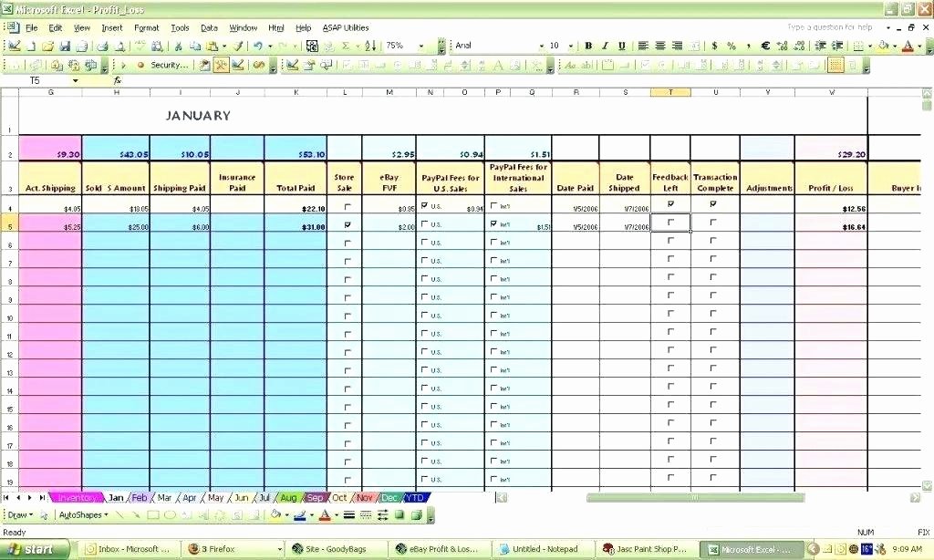Apply Percent style
Image resolution: width=934 pixels, height=560 pixels.
[732, 46]
